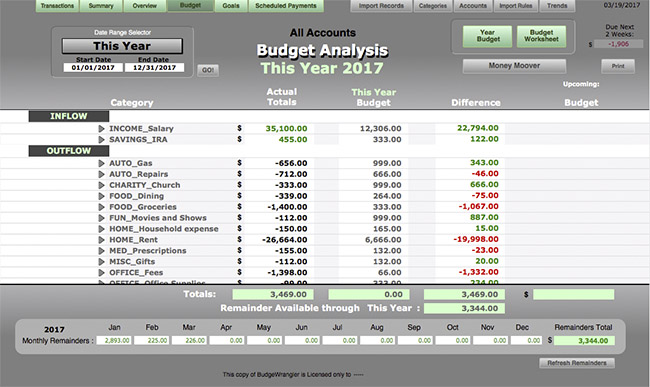
Task: Open the Transactions tab
Action: tap(57, 6)
